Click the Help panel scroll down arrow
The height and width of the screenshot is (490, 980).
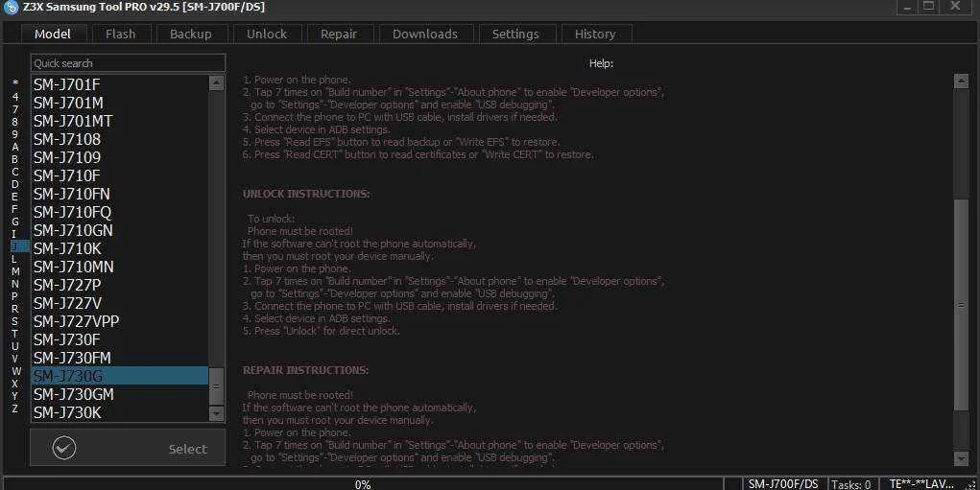point(961,458)
